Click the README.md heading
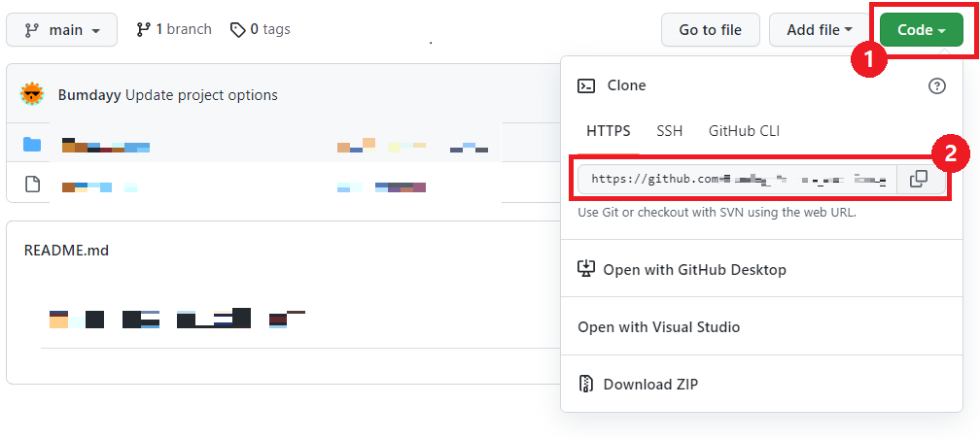Screen dimensions: 980x439 pos(66,251)
